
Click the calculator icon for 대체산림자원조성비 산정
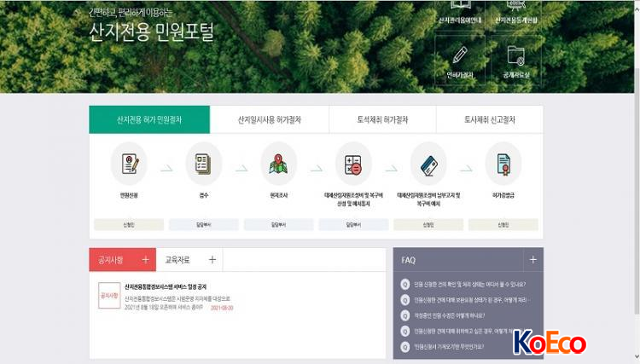tap(353, 164)
